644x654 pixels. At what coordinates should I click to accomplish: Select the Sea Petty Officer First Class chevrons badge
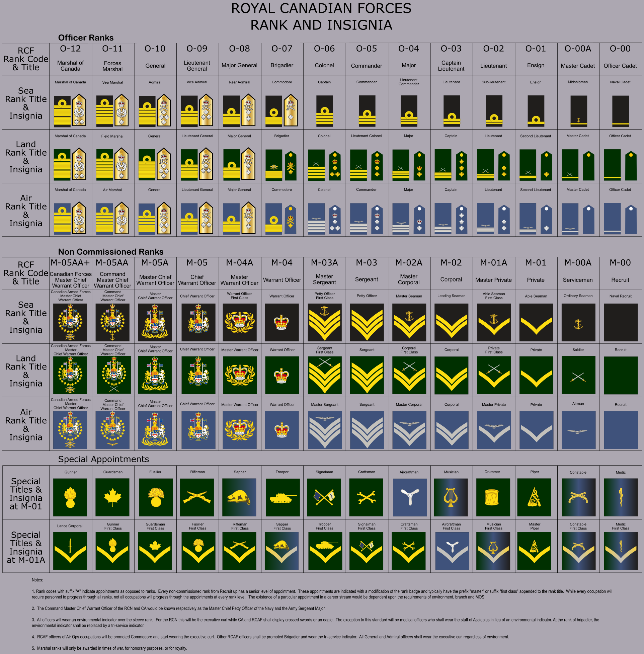[325, 322]
